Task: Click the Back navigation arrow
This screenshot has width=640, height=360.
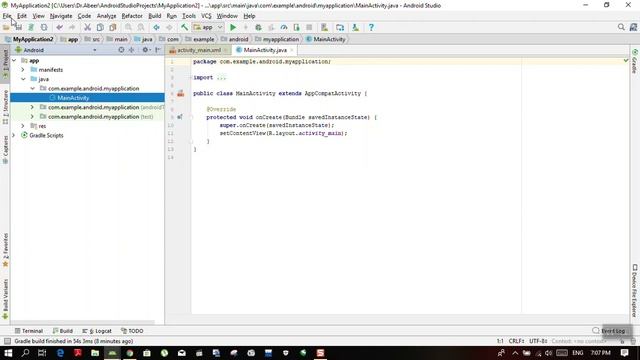Action: click(156, 27)
